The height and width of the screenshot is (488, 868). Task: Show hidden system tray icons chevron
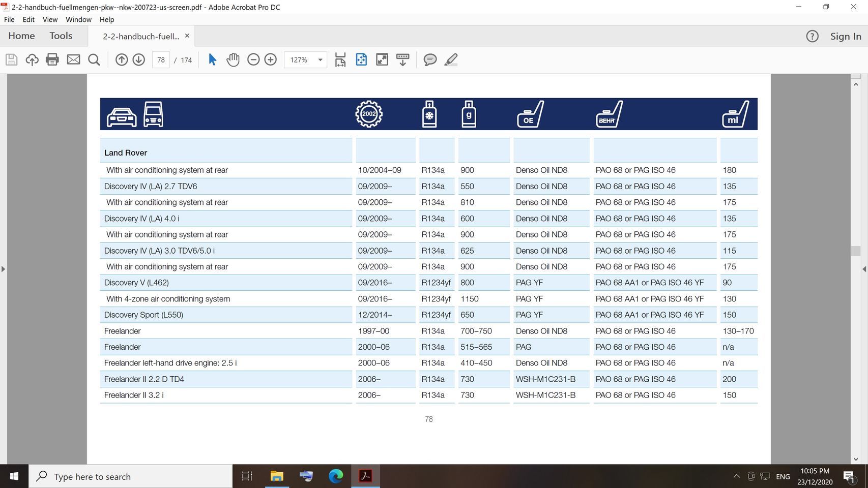(x=736, y=476)
